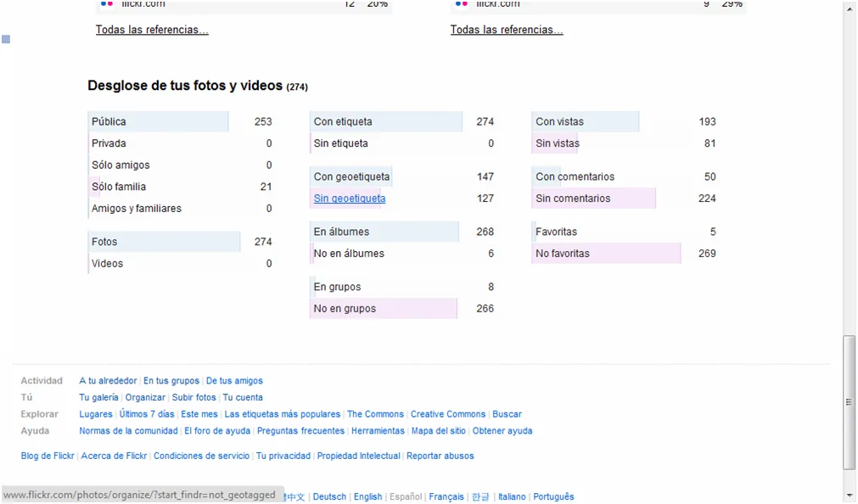Image resolution: width=858 pixels, height=504 pixels.
Task: Open the right 'Todas las referencias...' link
Action: click(506, 29)
